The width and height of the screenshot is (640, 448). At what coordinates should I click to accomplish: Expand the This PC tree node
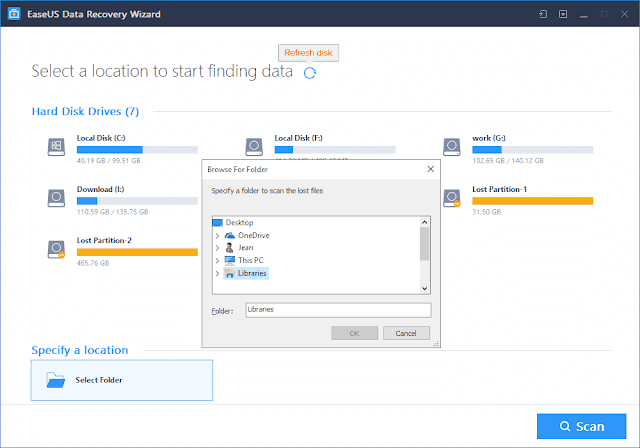[x=217, y=260]
